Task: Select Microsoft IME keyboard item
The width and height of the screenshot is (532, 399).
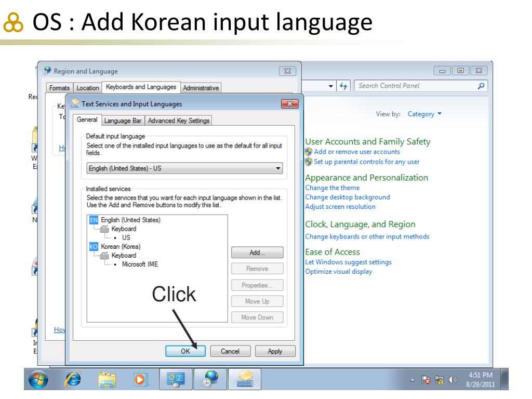Action: [x=140, y=264]
